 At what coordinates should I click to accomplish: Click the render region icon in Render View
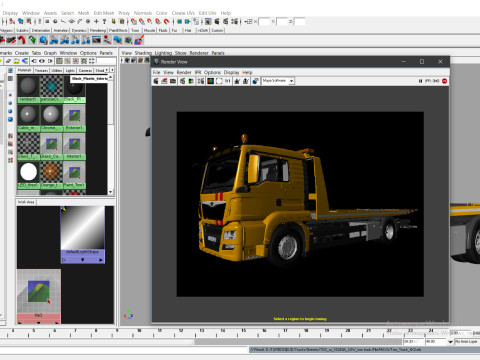[x=165, y=81]
